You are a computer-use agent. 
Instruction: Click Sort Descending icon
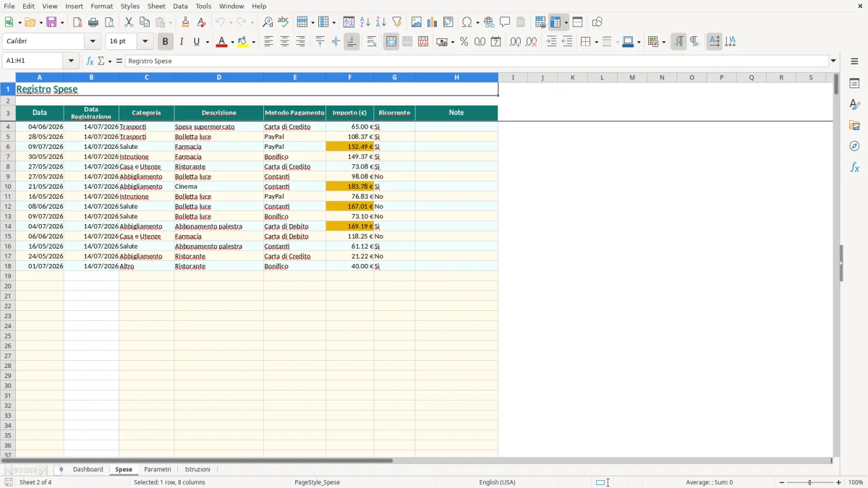[381, 22]
